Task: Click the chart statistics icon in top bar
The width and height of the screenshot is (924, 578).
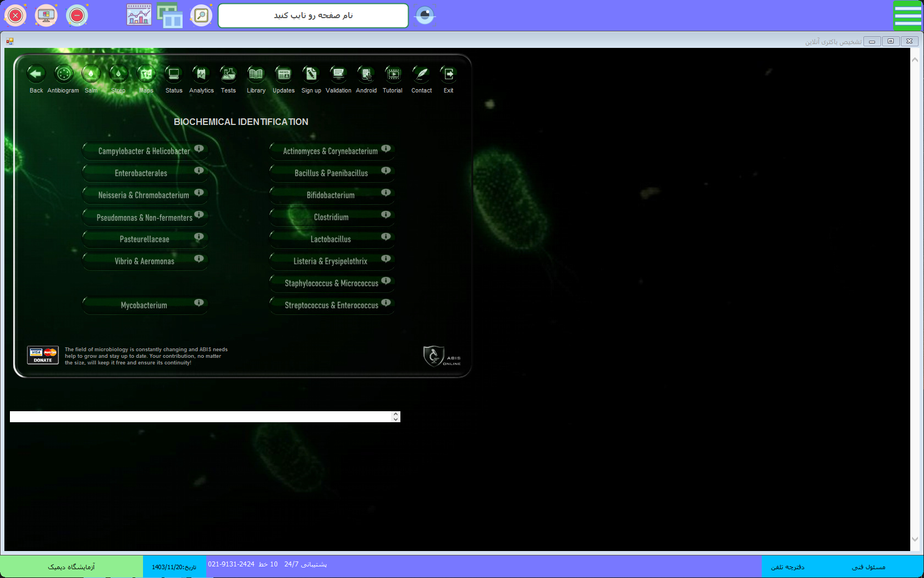Action: [139, 15]
